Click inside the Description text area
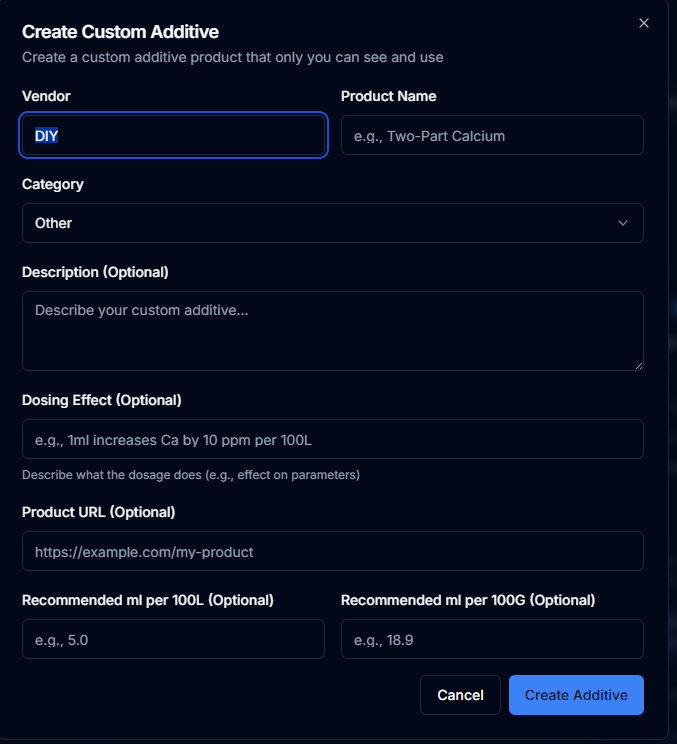677x744 pixels. [x=332, y=331]
